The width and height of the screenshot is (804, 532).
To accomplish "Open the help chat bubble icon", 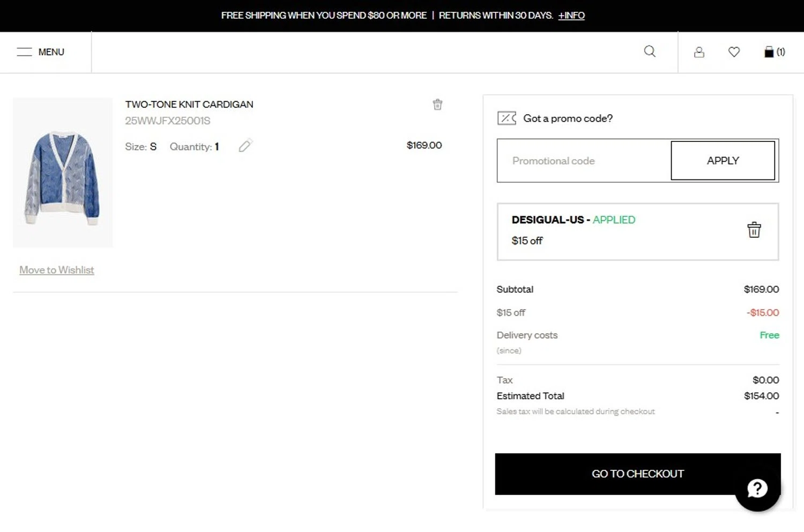I will click(757, 489).
